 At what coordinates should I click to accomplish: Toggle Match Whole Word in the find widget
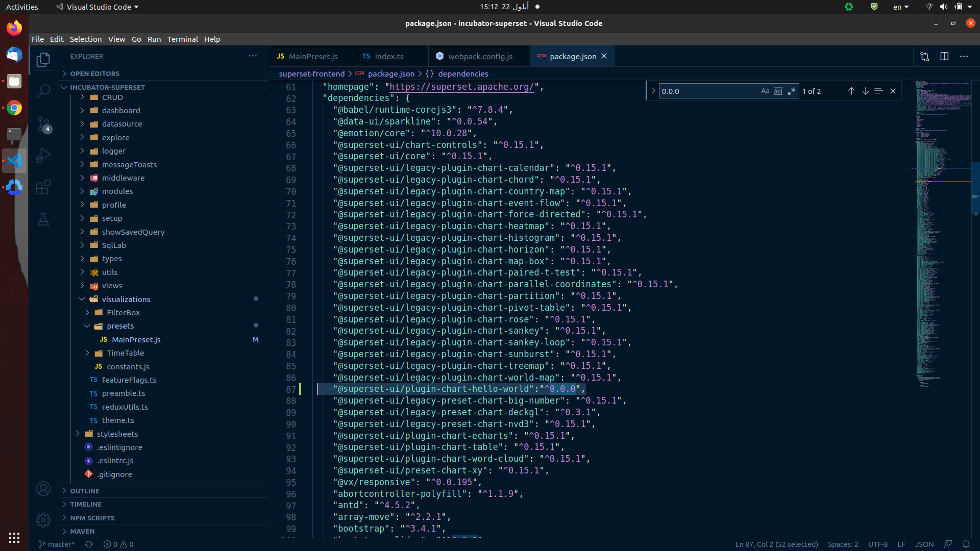tap(778, 91)
